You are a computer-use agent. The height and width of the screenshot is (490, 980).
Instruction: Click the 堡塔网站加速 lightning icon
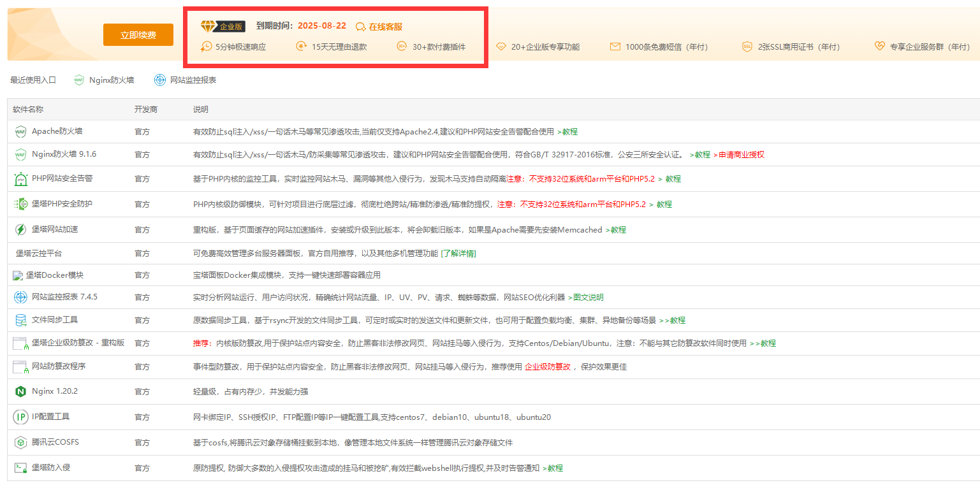pos(20,229)
